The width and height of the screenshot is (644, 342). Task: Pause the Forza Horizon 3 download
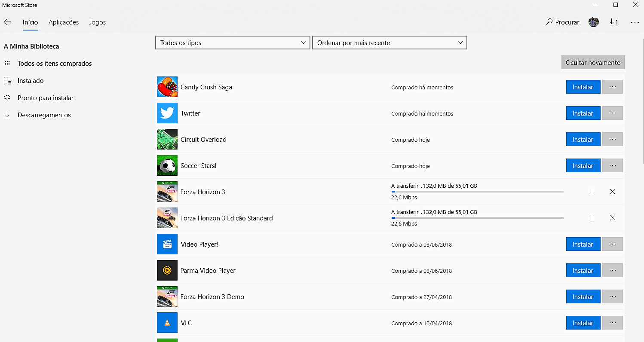(592, 192)
